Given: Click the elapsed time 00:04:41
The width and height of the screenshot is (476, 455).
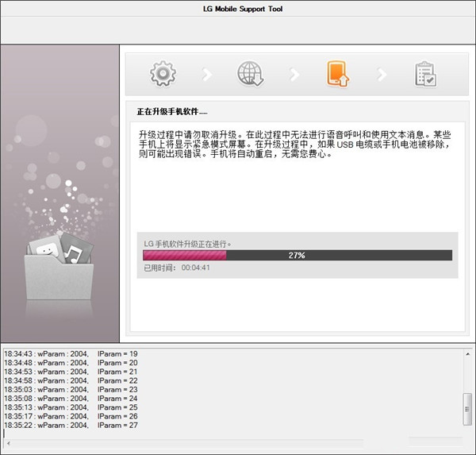Looking at the screenshot, I should [195, 268].
